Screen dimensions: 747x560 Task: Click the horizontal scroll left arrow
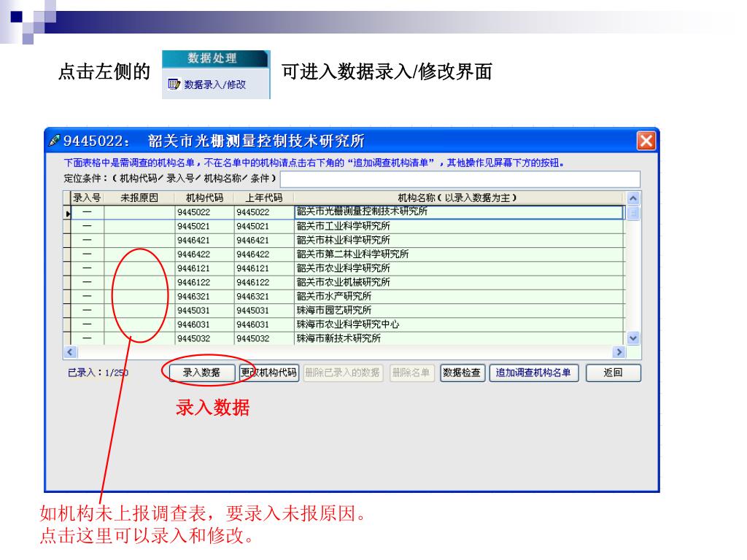(x=71, y=352)
